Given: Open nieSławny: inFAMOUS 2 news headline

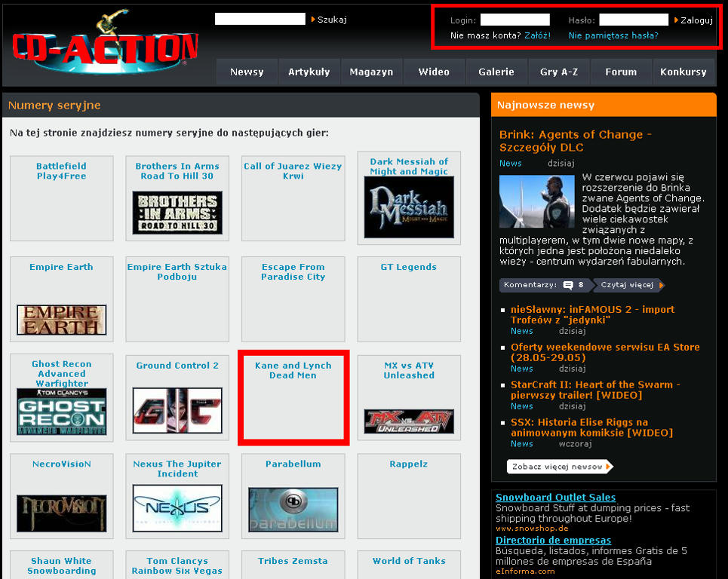Looking at the screenshot, I should click(x=593, y=314).
